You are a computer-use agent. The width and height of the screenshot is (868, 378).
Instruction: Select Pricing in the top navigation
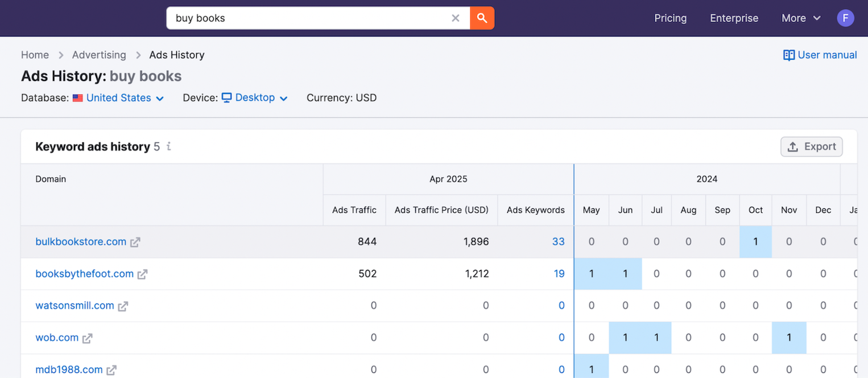(670, 18)
